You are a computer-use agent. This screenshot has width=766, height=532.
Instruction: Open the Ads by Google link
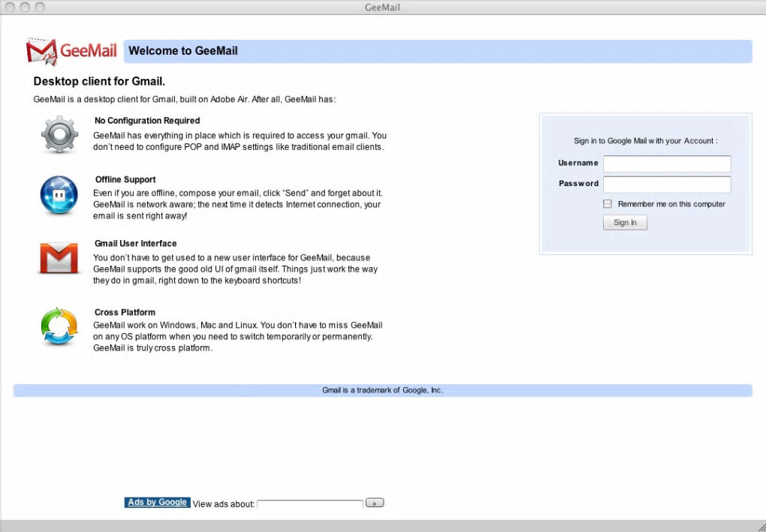[157, 502]
